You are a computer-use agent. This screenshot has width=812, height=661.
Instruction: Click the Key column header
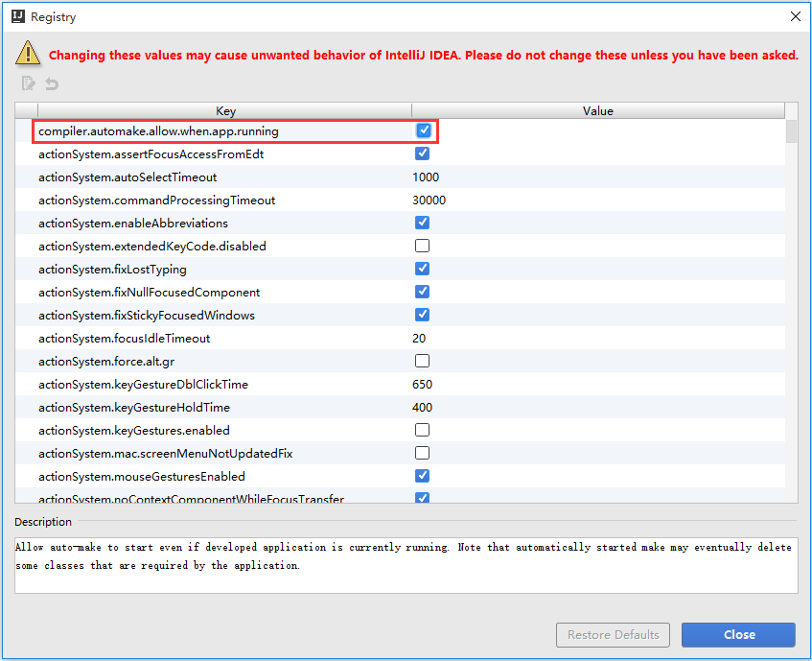tap(225, 111)
